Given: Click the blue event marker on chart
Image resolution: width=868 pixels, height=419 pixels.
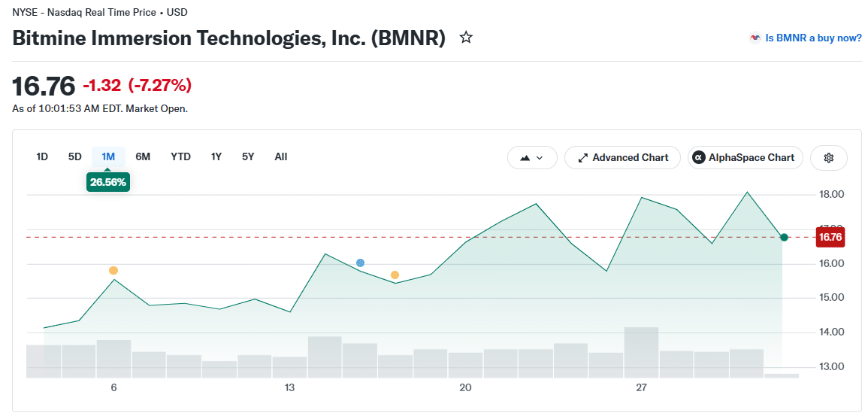Looking at the screenshot, I should [x=361, y=263].
